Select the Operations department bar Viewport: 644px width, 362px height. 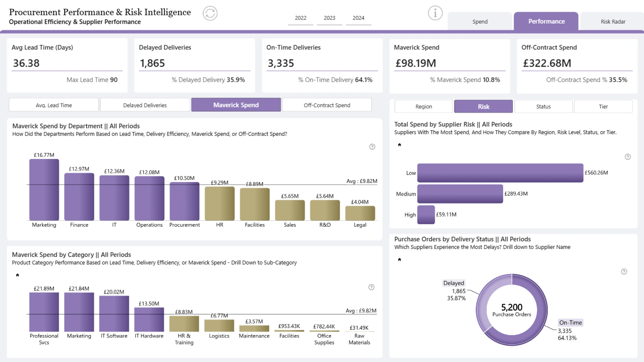(x=149, y=198)
